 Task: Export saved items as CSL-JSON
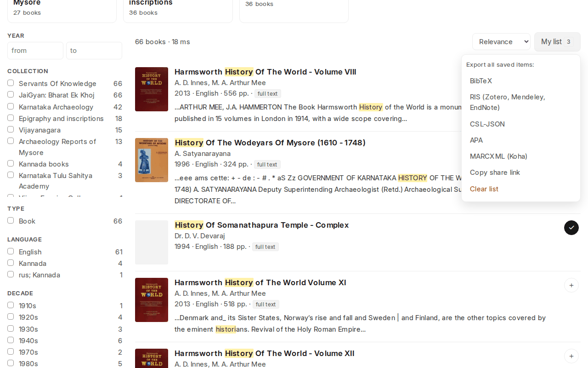point(521,124)
